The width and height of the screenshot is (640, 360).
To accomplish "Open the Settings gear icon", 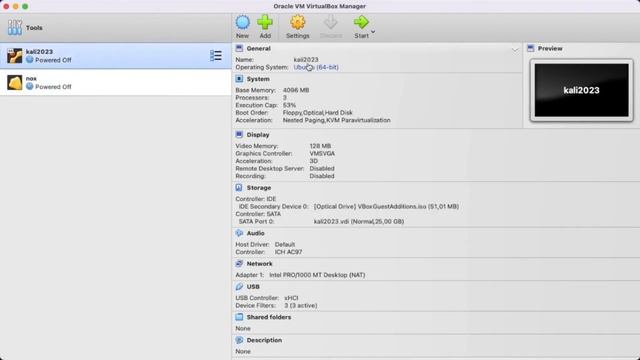I will 298,22.
